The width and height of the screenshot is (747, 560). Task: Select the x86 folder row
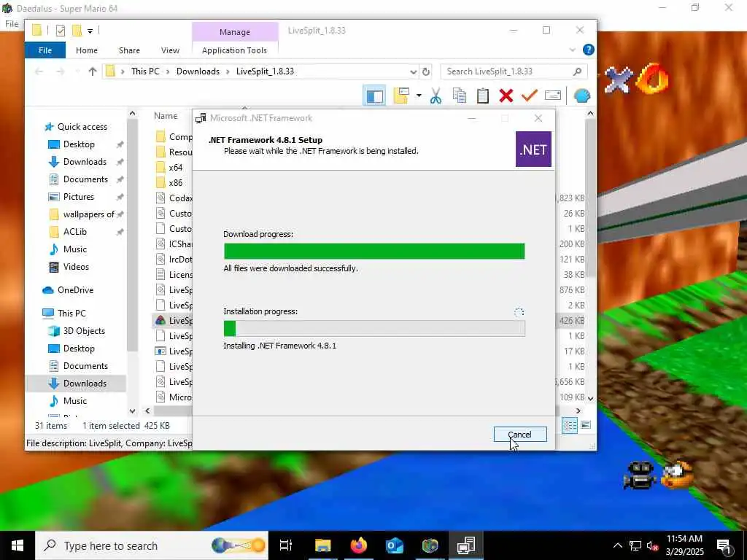175,183
